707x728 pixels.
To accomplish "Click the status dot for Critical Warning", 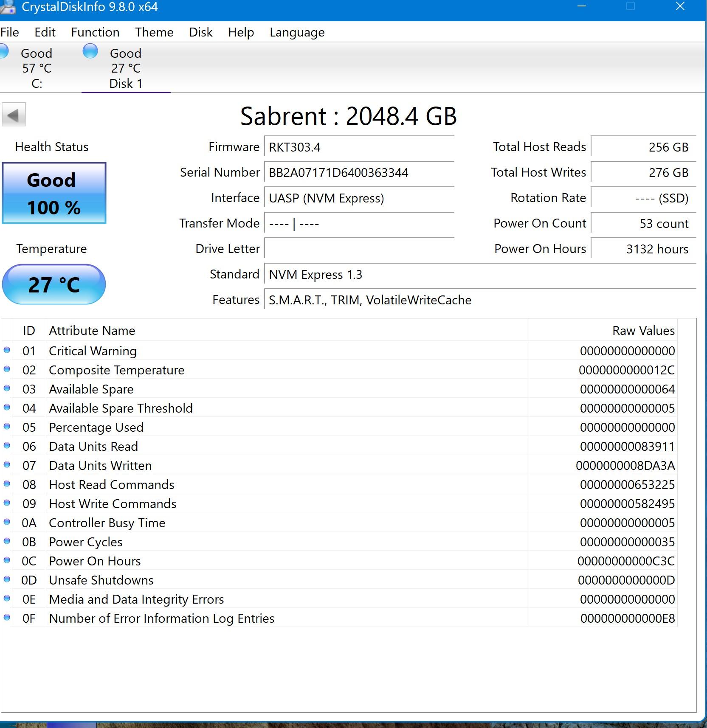I will (x=7, y=350).
